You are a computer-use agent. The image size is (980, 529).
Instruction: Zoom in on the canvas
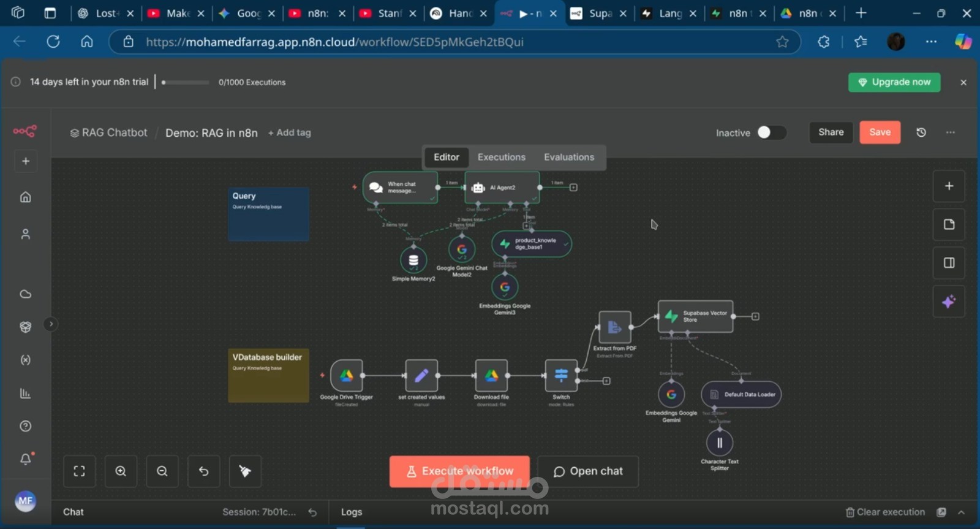coord(121,471)
